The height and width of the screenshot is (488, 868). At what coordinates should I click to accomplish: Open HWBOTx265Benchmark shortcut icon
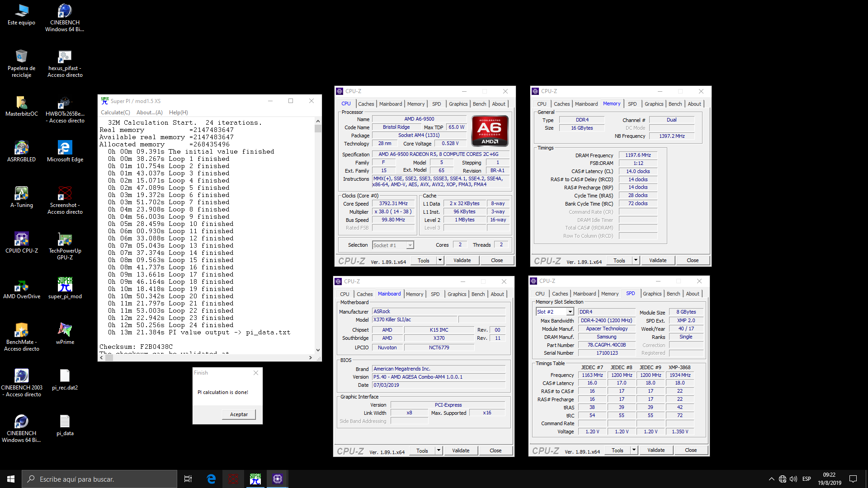click(x=65, y=109)
